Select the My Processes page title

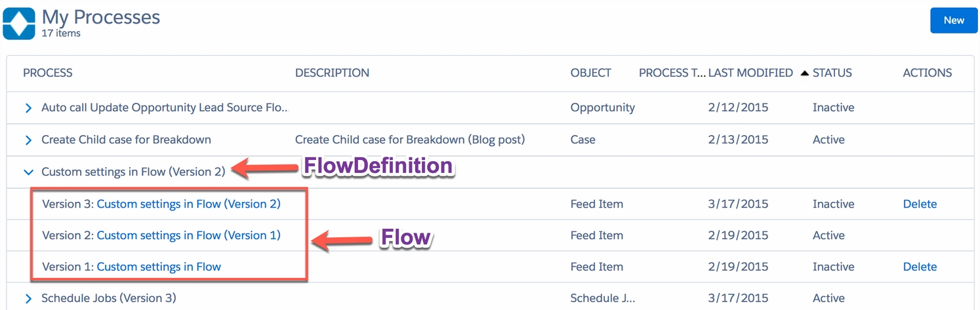click(100, 17)
